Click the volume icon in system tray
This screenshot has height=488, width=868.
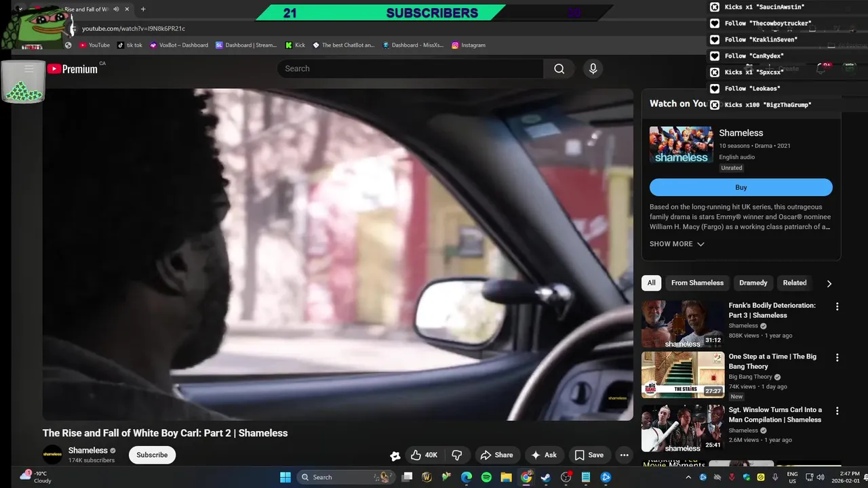[x=821, y=477]
